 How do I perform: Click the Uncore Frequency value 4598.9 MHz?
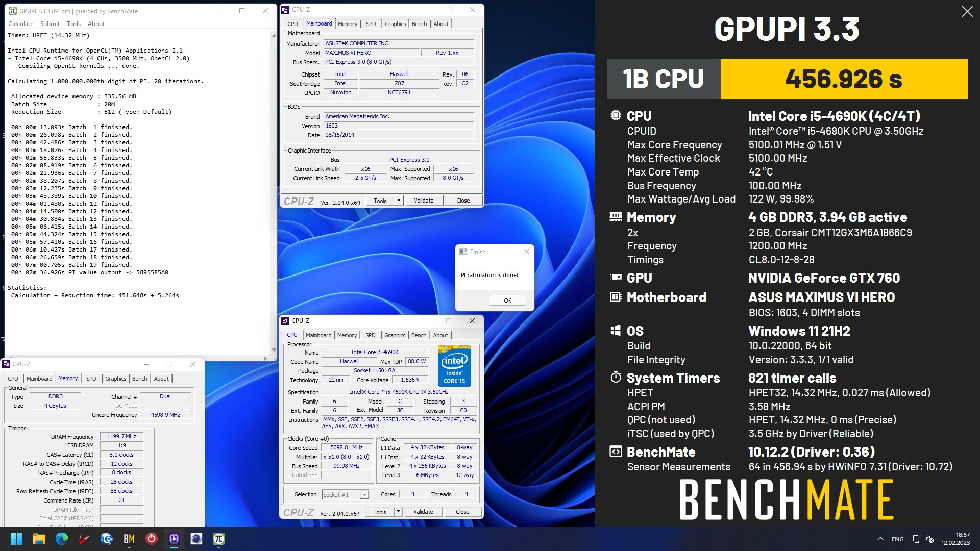[165, 415]
